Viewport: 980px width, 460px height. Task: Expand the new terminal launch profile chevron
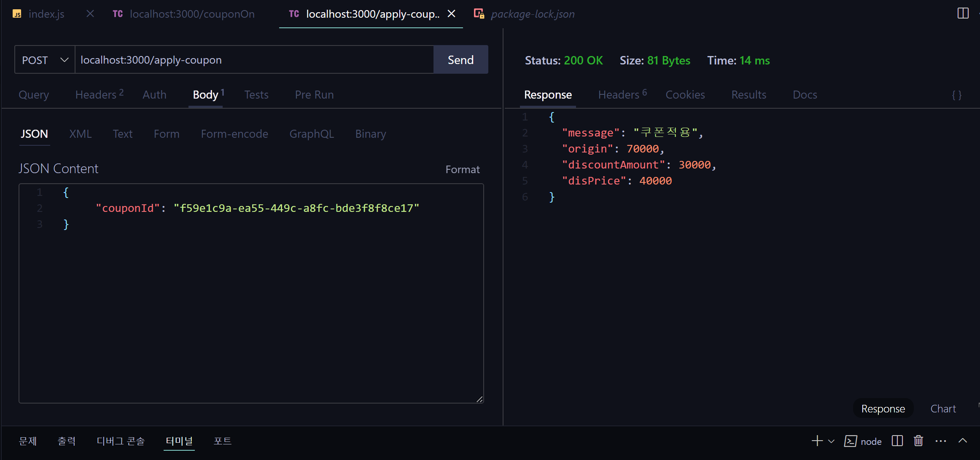coord(831,441)
